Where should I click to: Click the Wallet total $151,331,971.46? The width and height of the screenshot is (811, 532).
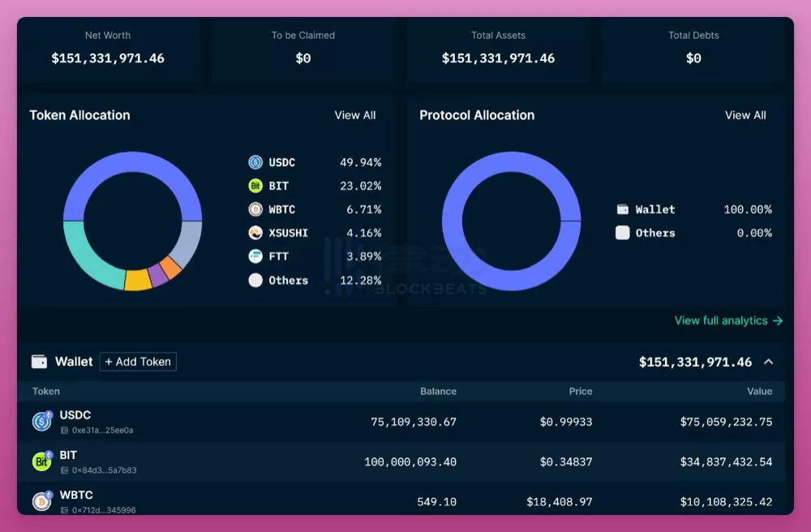tap(695, 362)
